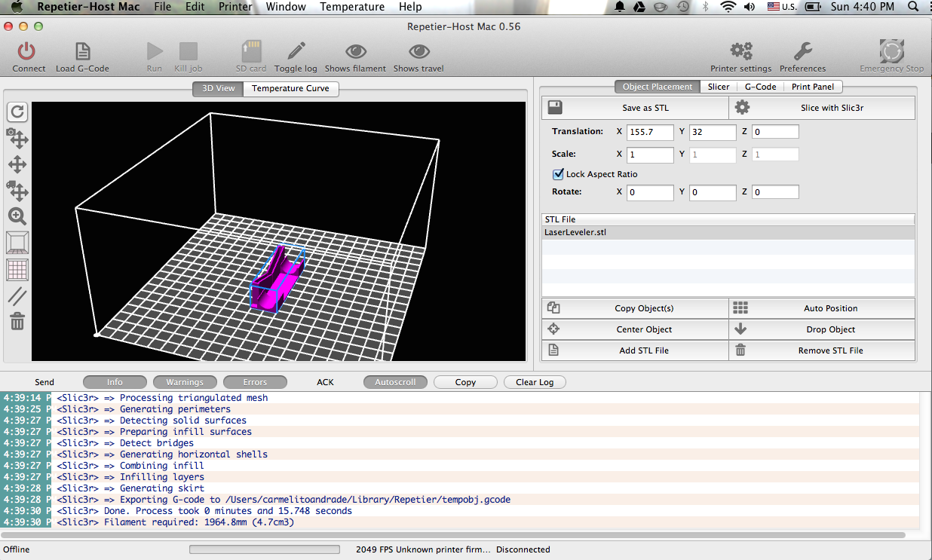Open a file with Load G-Code
The image size is (932, 560).
point(82,51)
